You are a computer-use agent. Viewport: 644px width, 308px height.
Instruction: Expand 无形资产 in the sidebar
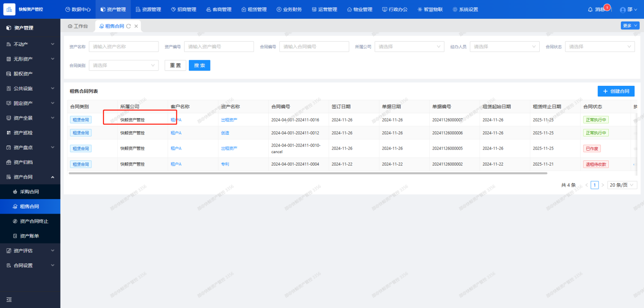[30, 59]
